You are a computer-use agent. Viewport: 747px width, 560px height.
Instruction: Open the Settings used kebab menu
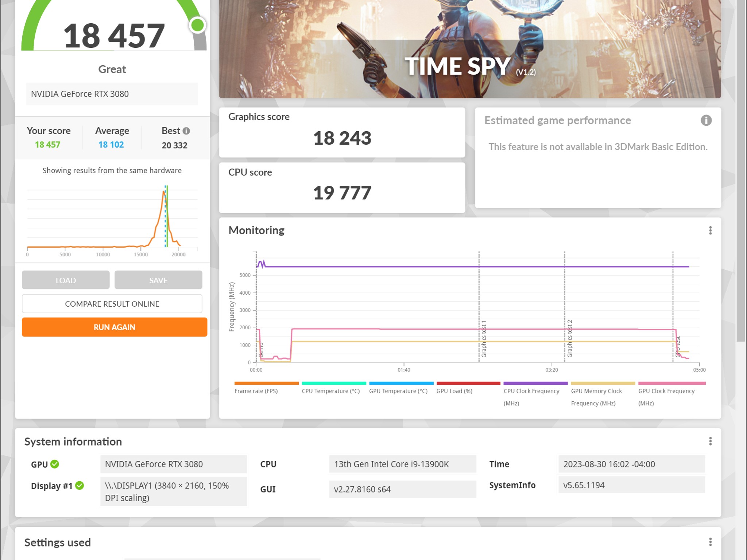coord(710,542)
